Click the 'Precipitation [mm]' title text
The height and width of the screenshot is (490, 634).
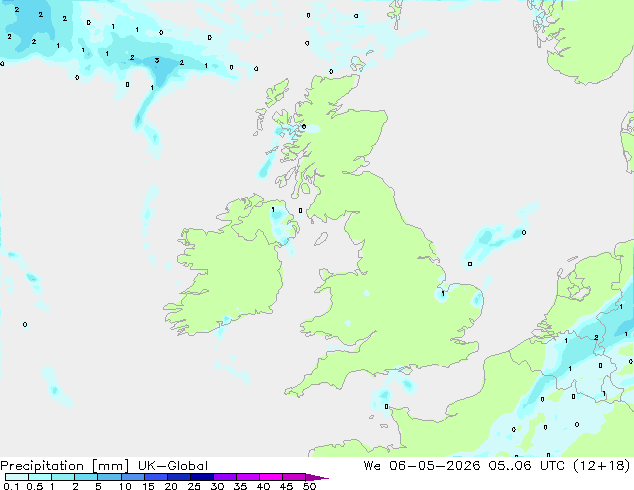65,466
